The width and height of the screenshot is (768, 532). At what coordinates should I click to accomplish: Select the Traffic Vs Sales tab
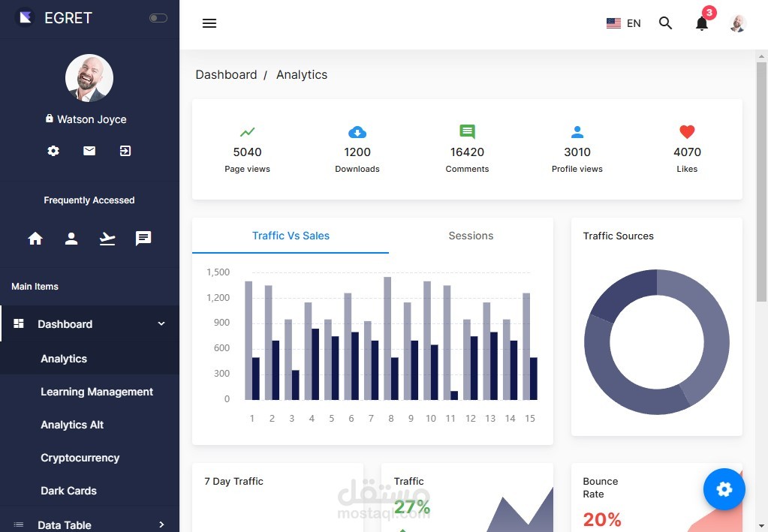(x=291, y=236)
